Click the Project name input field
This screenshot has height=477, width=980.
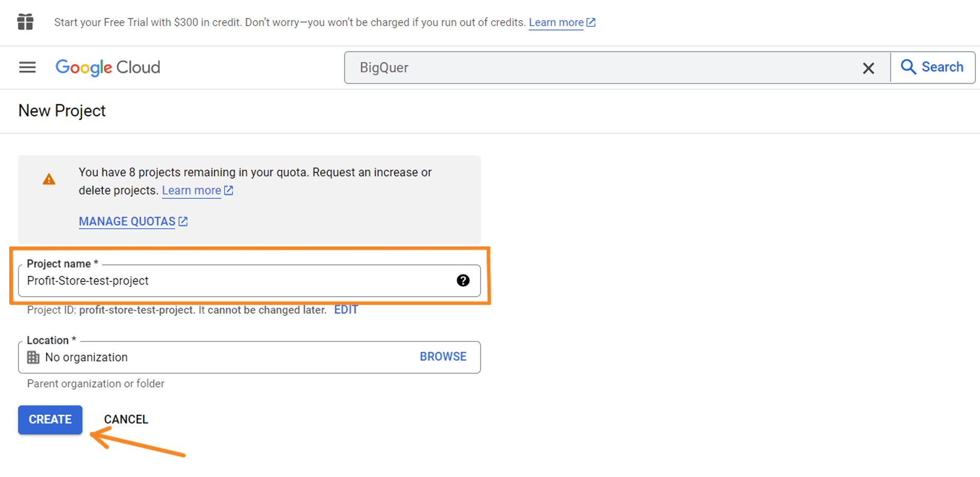pos(249,280)
